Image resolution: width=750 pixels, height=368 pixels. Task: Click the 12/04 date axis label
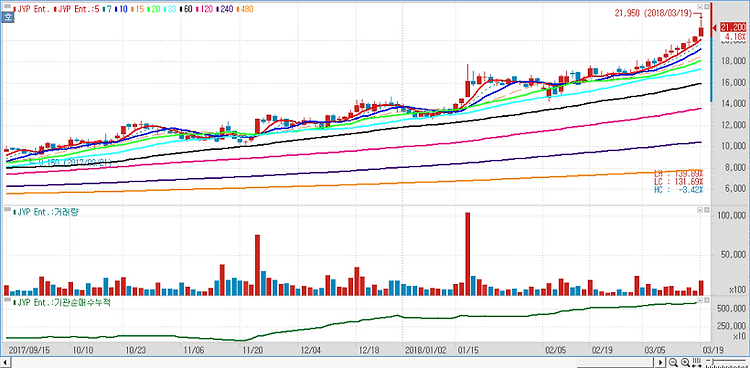(x=311, y=349)
